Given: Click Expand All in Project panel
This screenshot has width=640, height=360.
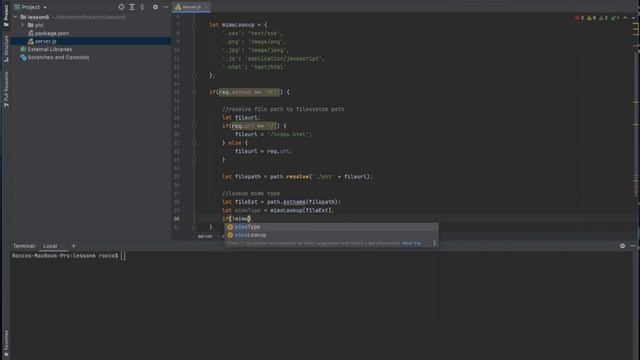Looking at the screenshot, I should [132, 7].
